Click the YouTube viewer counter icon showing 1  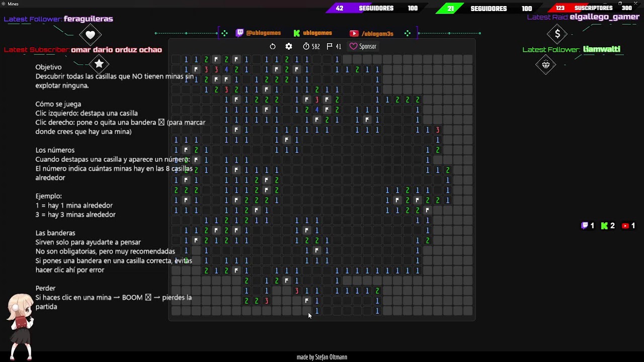coord(625,226)
